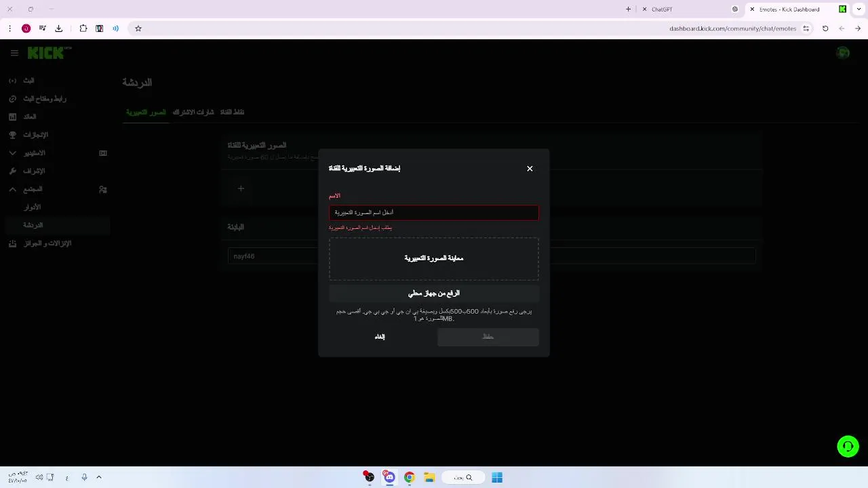Click the emote name input field
Image resolution: width=868 pixels, height=488 pixels.
pos(434,213)
